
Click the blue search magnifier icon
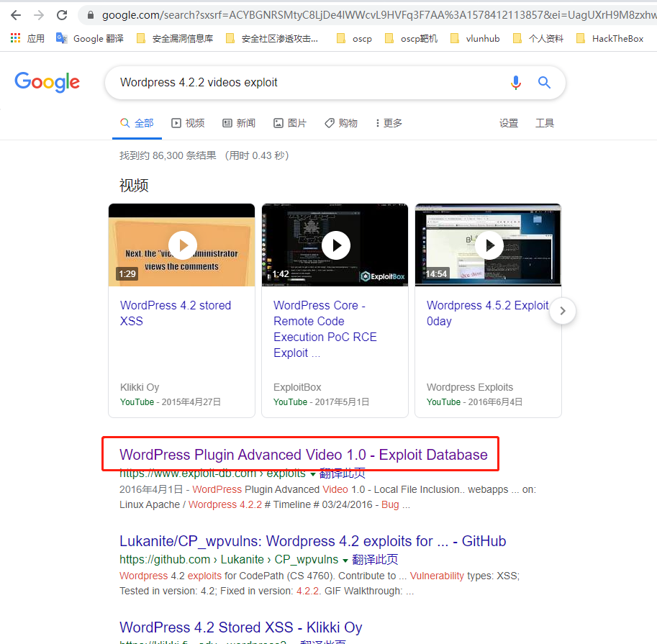coord(544,83)
